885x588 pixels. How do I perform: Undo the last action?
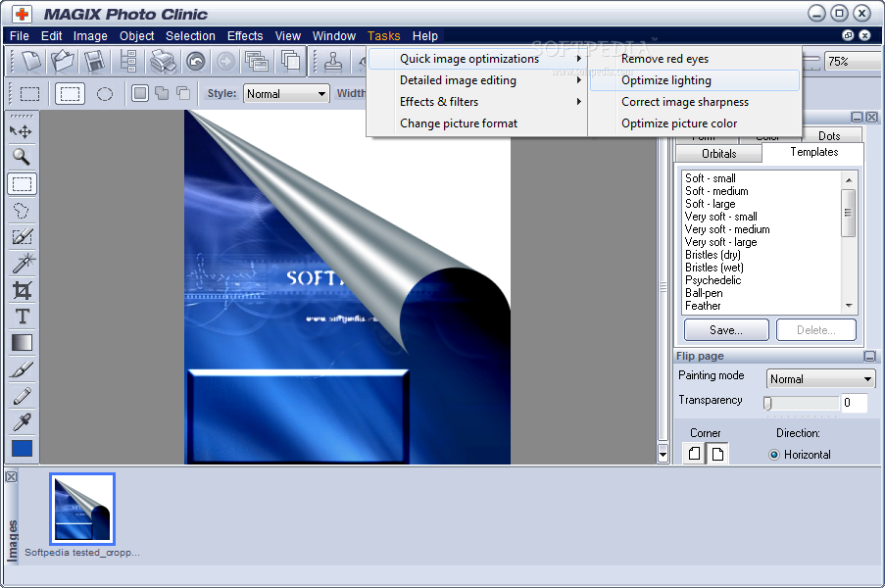point(196,61)
